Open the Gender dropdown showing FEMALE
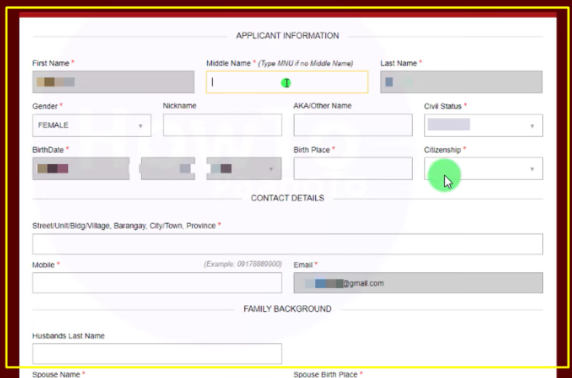Viewport: 572px width, 378px height. (x=92, y=125)
